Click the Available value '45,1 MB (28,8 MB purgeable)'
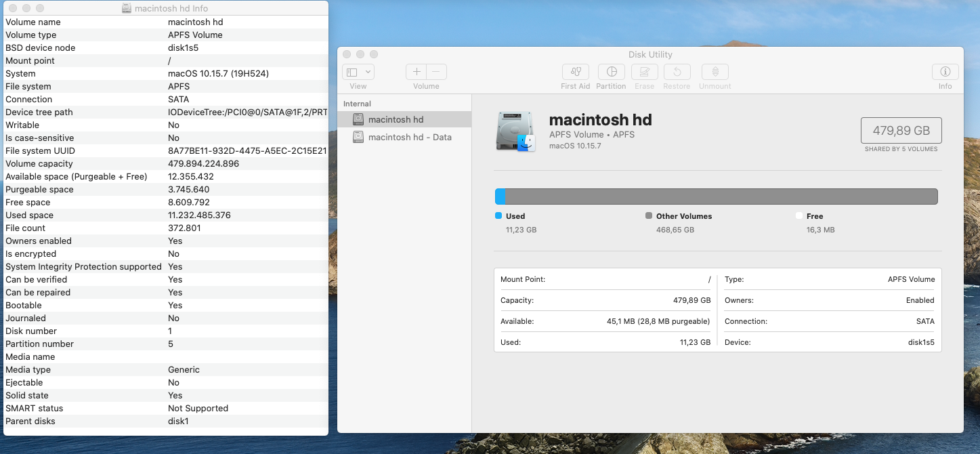The image size is (980, 454). (658, 321)
